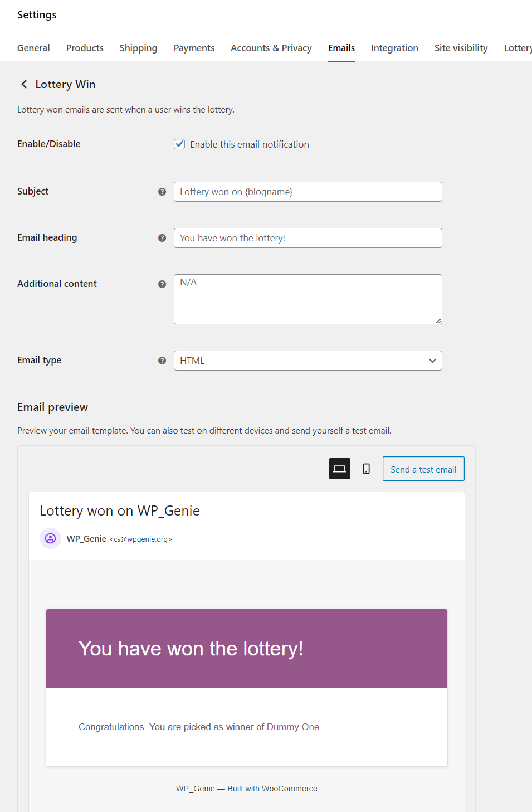Click the help icon next to Email heading

click(x=162, y=238)
